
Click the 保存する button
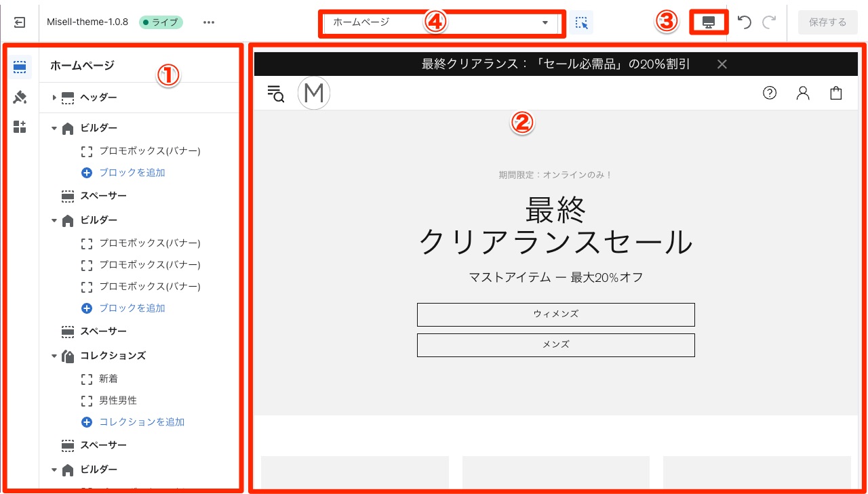tap(828, 22)
